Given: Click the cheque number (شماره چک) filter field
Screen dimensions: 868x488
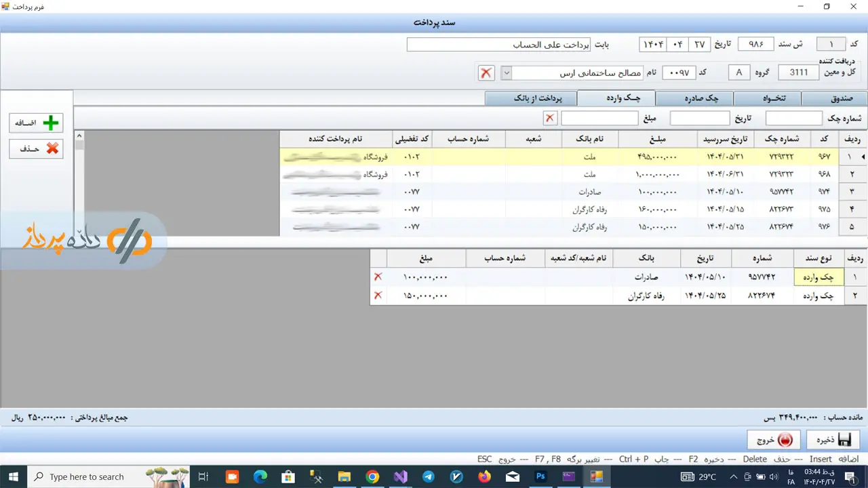Looking at the screenshot, I should pyautogui.click(x=793, y=119).
